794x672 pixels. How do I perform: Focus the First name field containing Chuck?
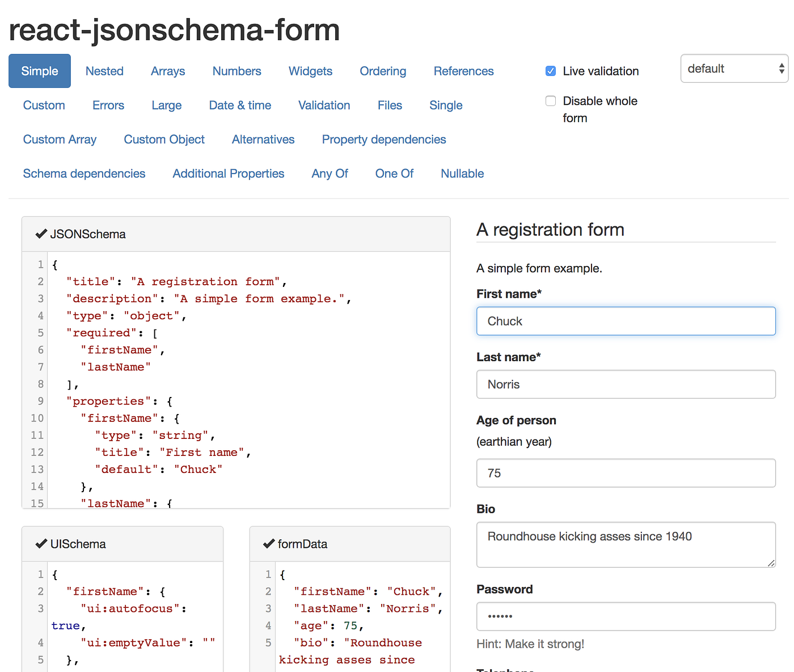tap(626, 321)
